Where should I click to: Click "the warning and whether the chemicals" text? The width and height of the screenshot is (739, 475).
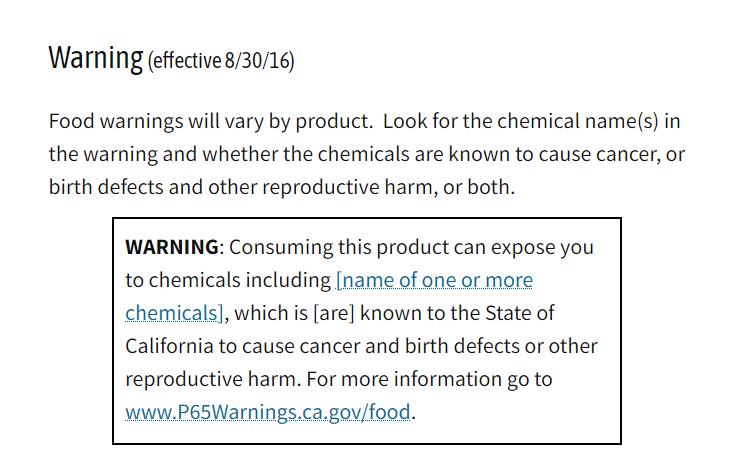click(229, 154)
